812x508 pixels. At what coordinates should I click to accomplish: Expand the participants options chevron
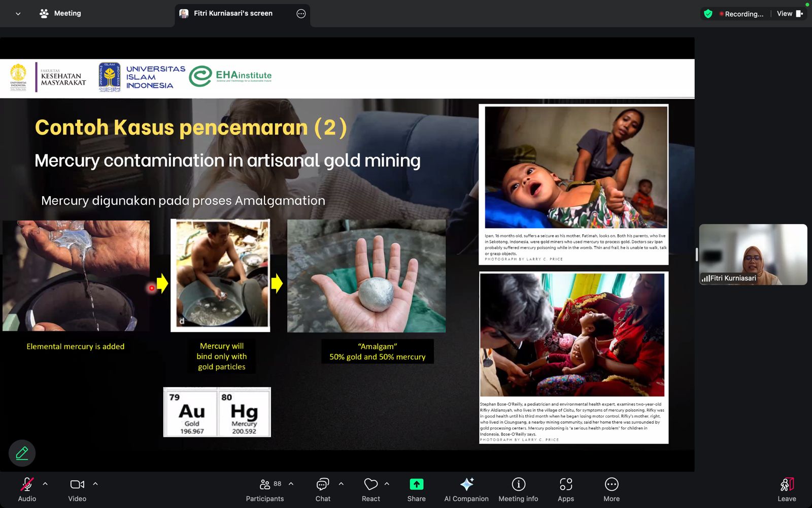pos(291,484)
